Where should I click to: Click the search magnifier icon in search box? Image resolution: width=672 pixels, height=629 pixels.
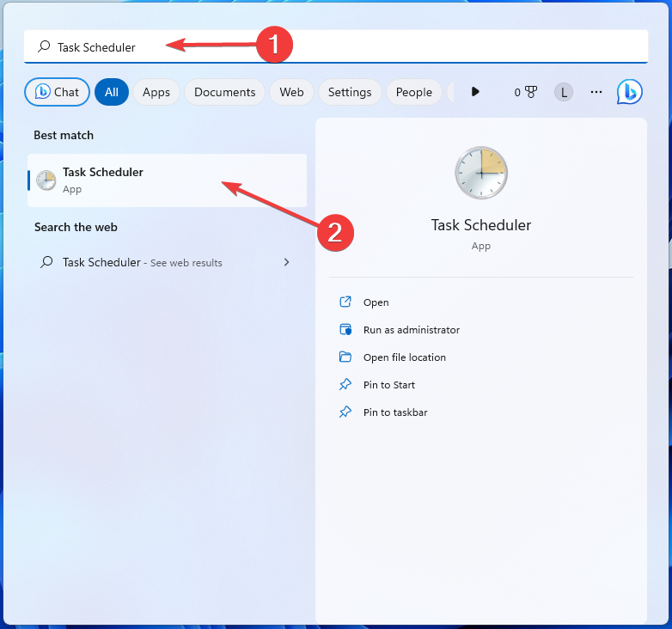coord(44,47)
